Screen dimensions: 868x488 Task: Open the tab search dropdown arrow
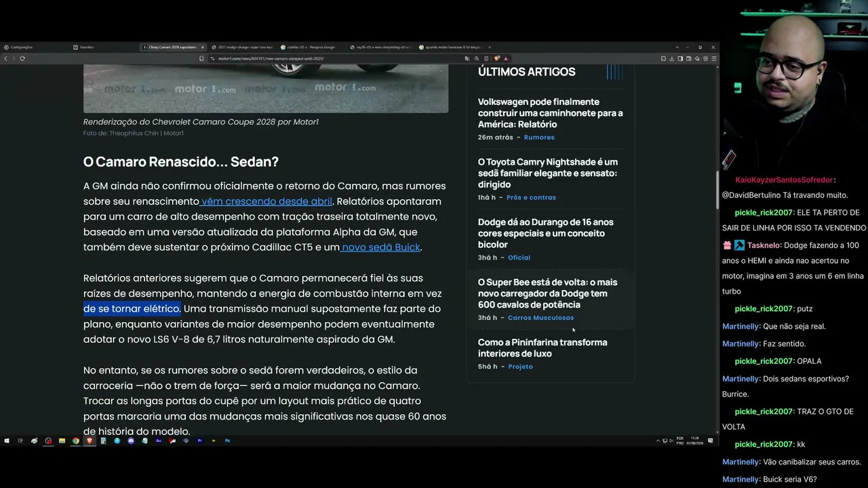(677, 47)
